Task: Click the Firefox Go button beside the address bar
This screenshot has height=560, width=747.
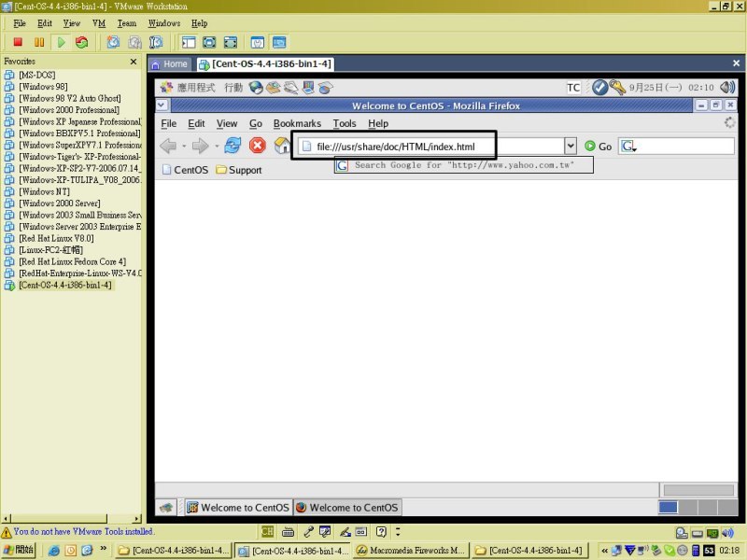Action: coord(598,147)
